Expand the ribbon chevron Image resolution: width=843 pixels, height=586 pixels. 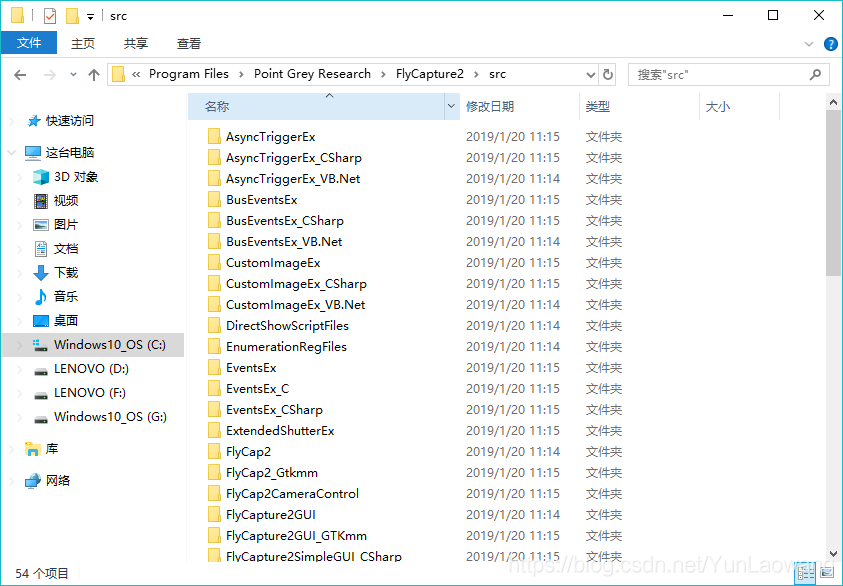[x=809, y=44]
